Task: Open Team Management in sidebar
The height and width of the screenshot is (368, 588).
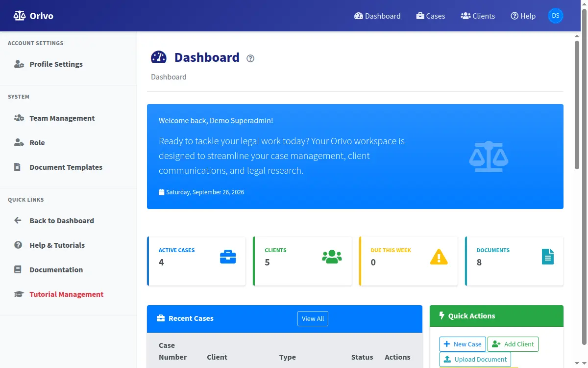Action: [x=68, y=118]
